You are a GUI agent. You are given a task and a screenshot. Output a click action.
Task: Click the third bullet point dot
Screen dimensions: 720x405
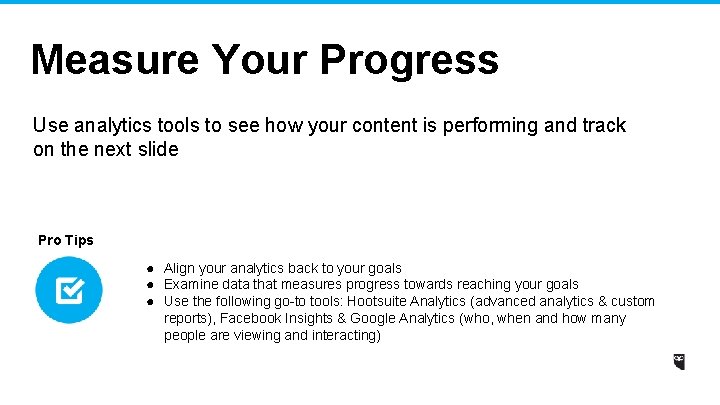[148, 301]
